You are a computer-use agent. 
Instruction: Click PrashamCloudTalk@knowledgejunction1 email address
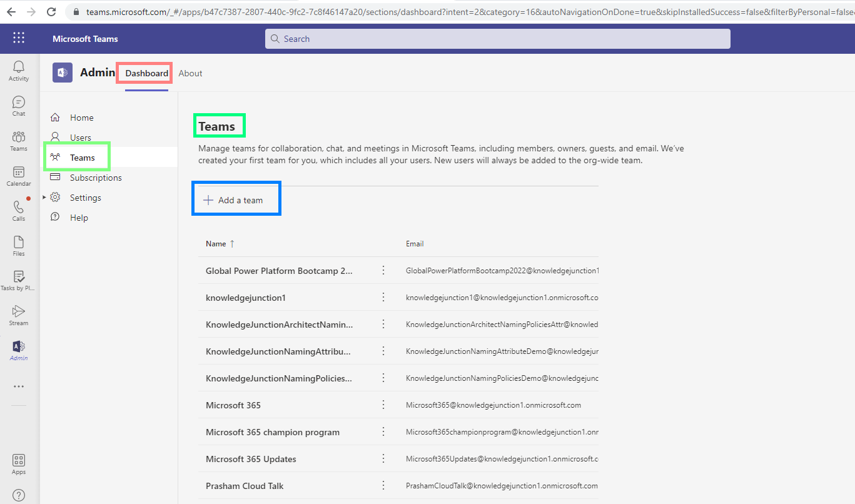(502, 486)
